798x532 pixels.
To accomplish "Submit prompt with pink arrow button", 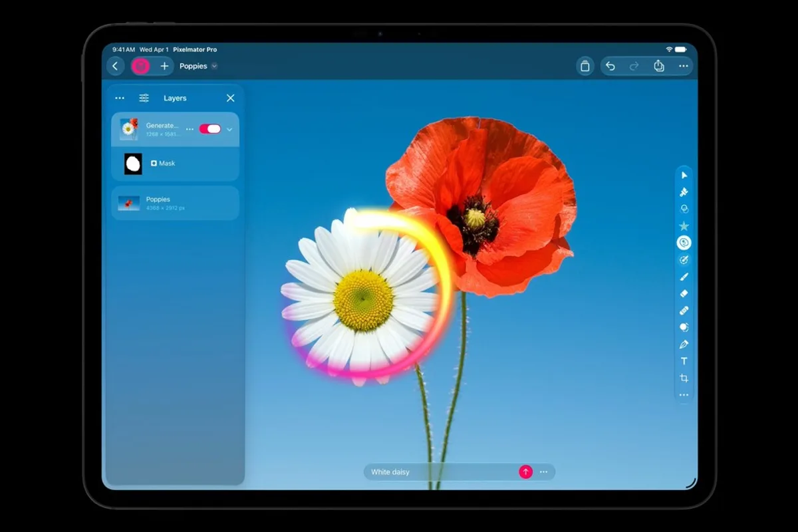I will [526, 472].
